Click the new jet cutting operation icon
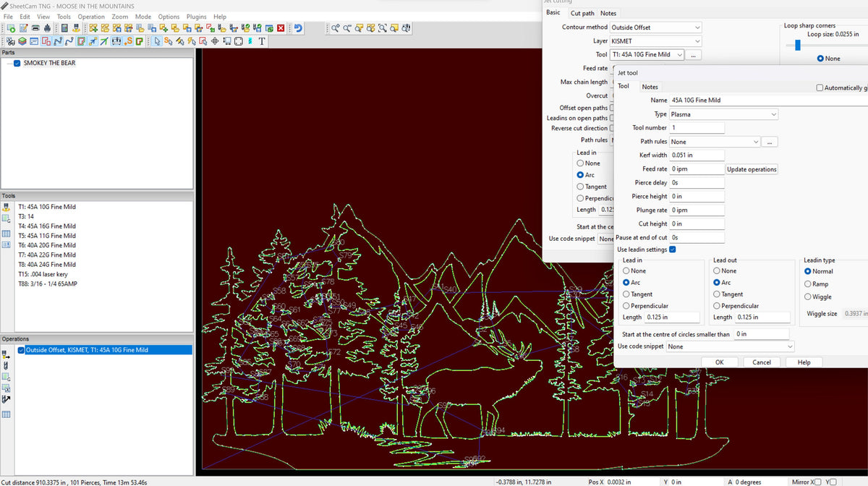Image resolution: width=868 pixels, height=486 pixels. [x=6, y=354]
